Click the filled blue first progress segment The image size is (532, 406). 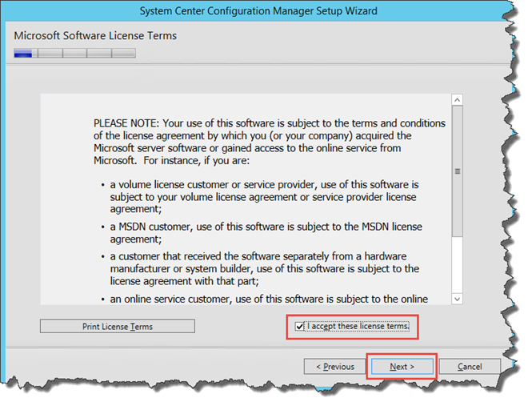pos(23,54)
